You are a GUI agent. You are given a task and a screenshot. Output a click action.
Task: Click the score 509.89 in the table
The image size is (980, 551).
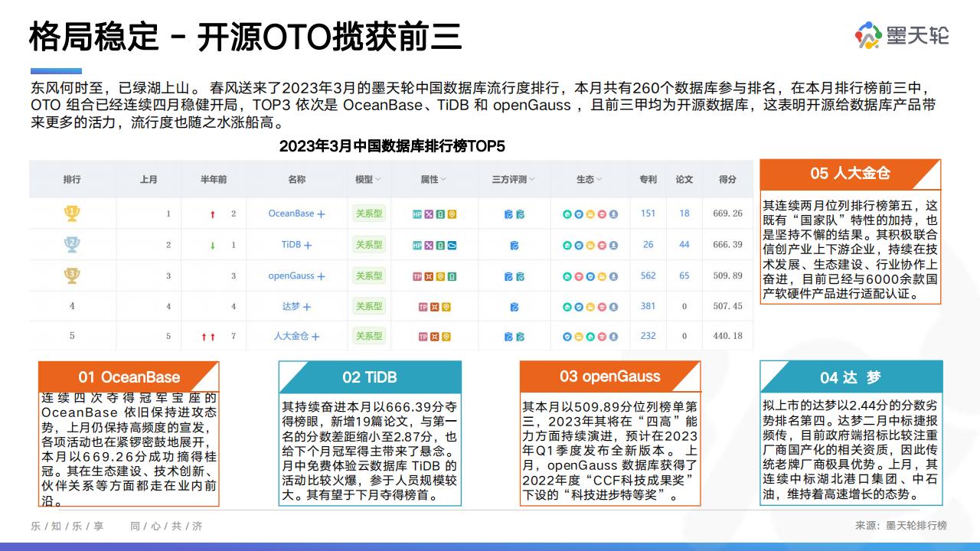point(727,275)
